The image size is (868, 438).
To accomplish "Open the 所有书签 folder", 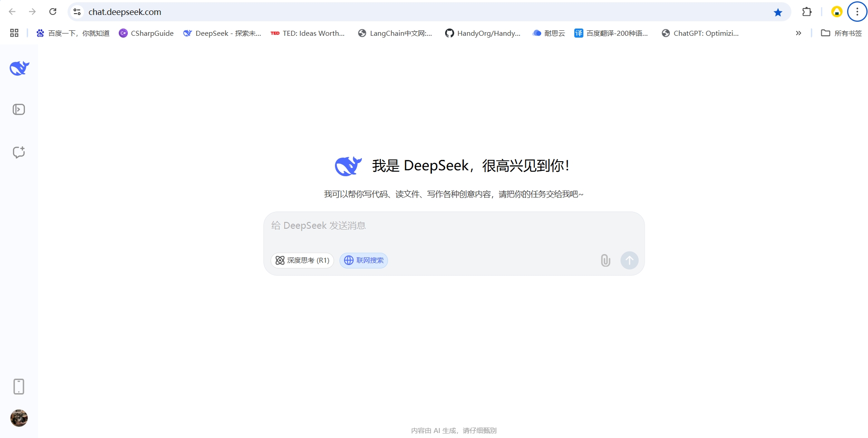I will tap(842, 33).
